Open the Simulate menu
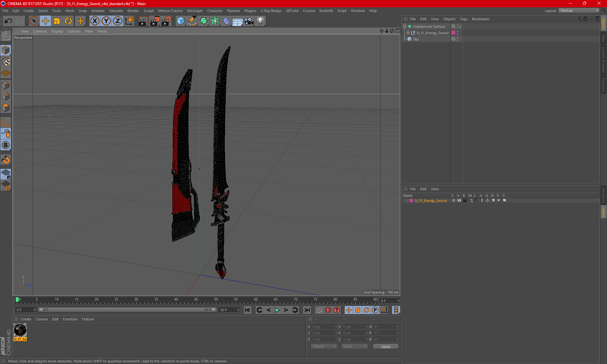Image resolution: width=607 pixels, height=364 pixels. 116,11
